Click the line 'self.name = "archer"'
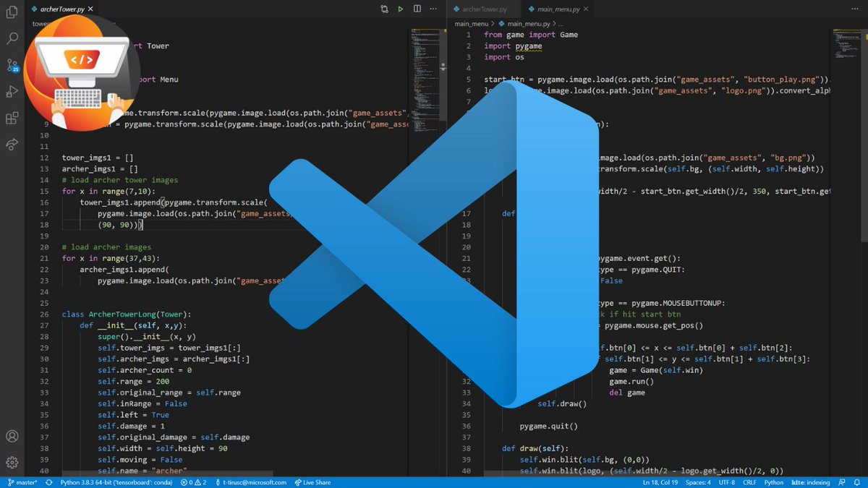Viewport: 868px width, 488px height. [x=142, y=471]
